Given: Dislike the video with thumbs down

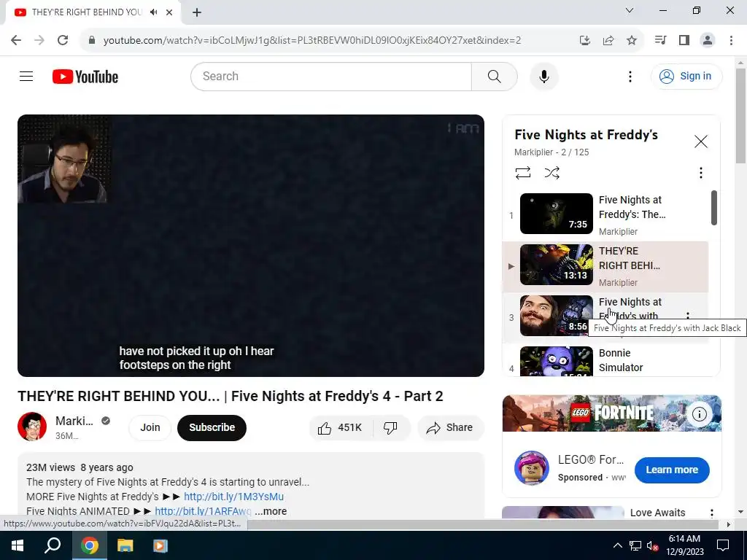Looking at the screenshot, I should coord(391,427).
